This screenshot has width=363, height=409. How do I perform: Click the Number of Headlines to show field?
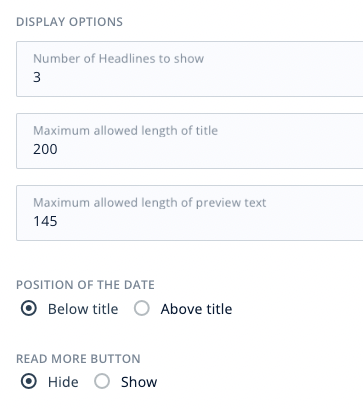[x=190, y=69]
